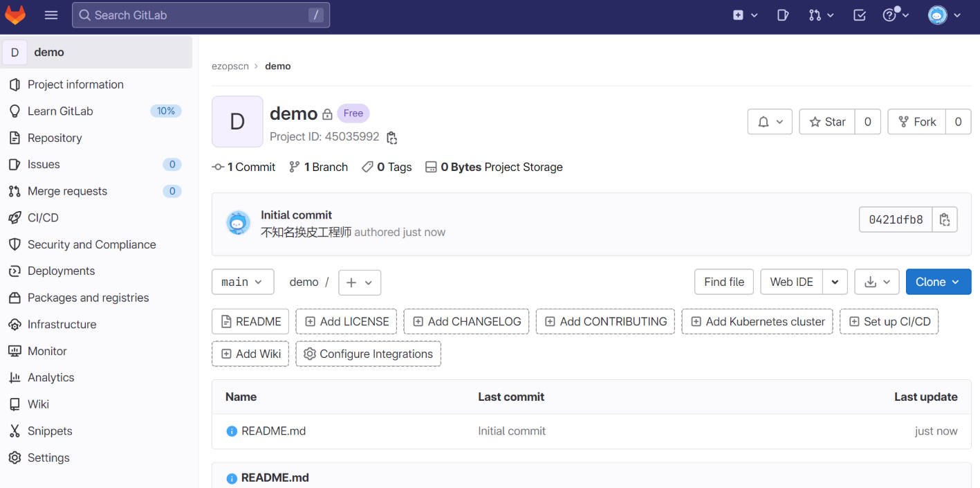
Task: Click the Security and Compliance shield icon
Action: [15, 244]
